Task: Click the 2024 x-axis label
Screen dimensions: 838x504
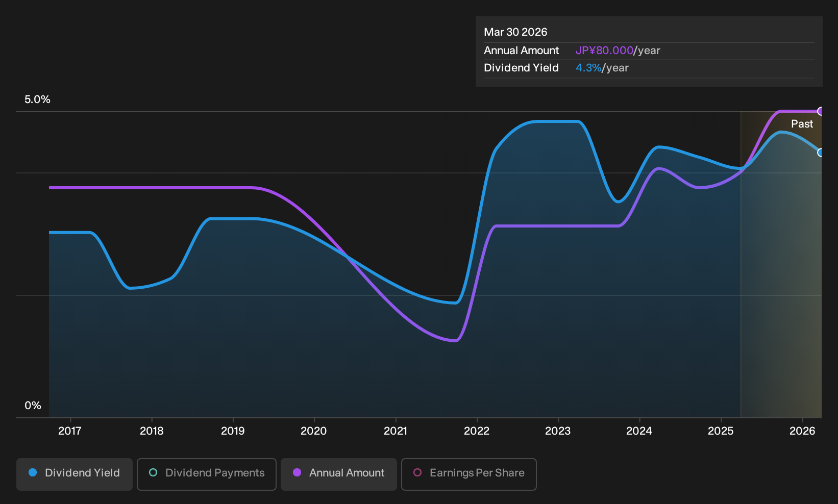Action: [x=639, y=431]
